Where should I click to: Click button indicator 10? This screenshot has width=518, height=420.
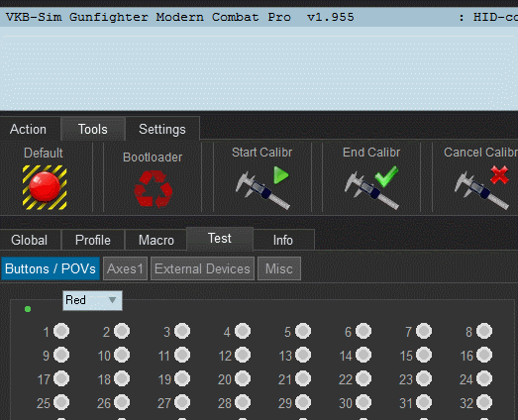[x=122, y=355]
